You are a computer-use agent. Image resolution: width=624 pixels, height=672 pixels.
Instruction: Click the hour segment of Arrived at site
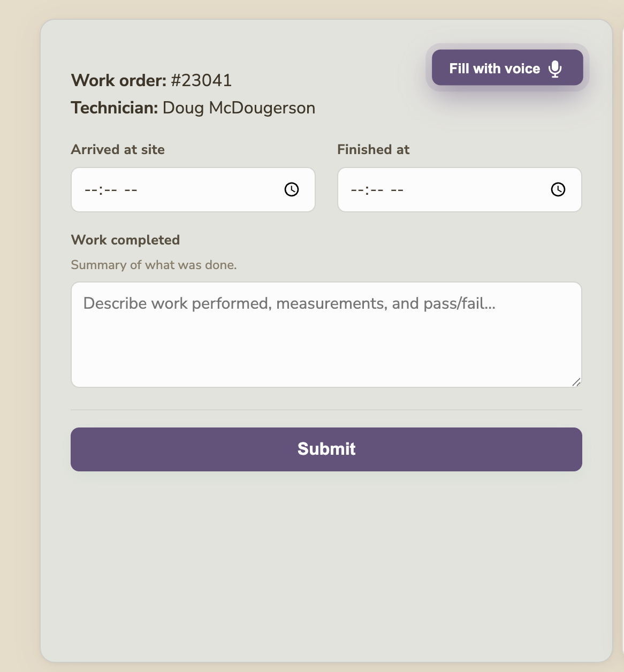tap(91, 189)
